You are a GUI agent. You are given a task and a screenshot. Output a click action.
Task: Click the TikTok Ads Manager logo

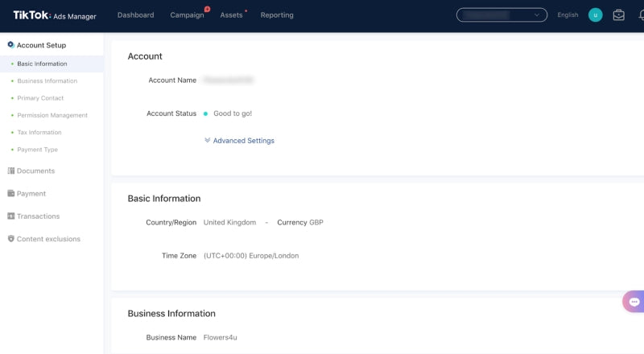click(55, 15)
